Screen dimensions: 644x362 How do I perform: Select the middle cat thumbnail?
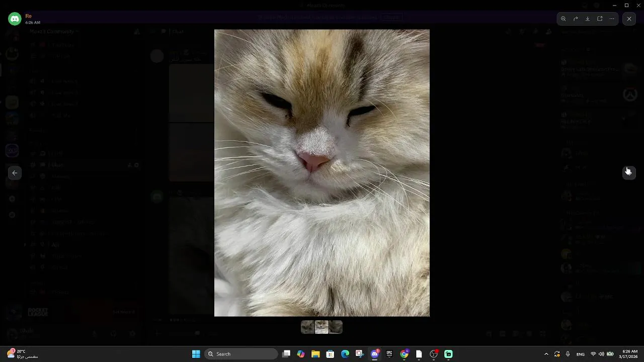point(321,327)
